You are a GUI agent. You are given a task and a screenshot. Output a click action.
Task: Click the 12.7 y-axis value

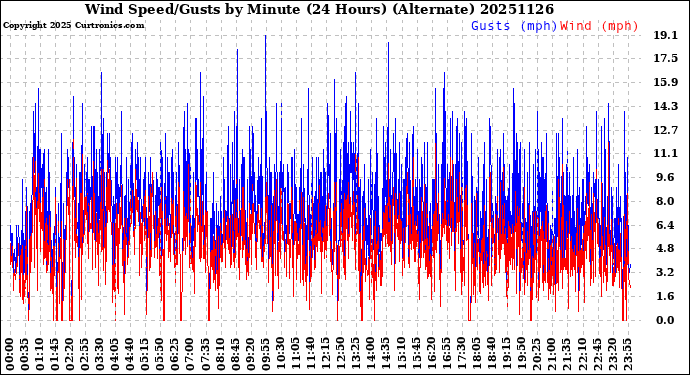pyautogui.click(x=666, y=130)
